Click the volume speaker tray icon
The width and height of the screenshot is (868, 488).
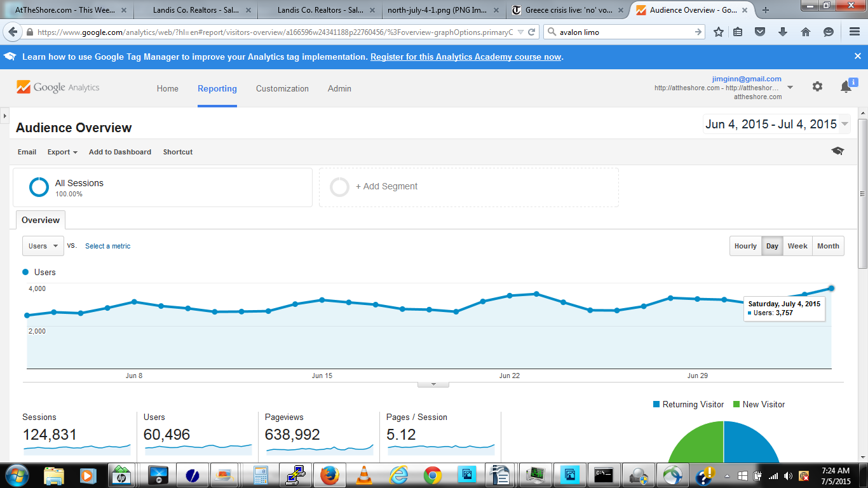788,475
